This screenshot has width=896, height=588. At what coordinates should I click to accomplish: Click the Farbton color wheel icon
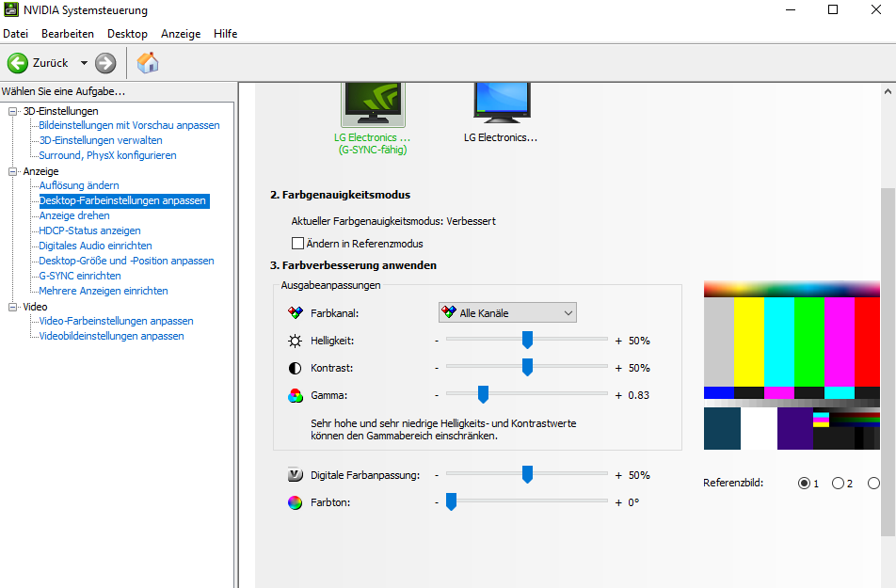295,502
